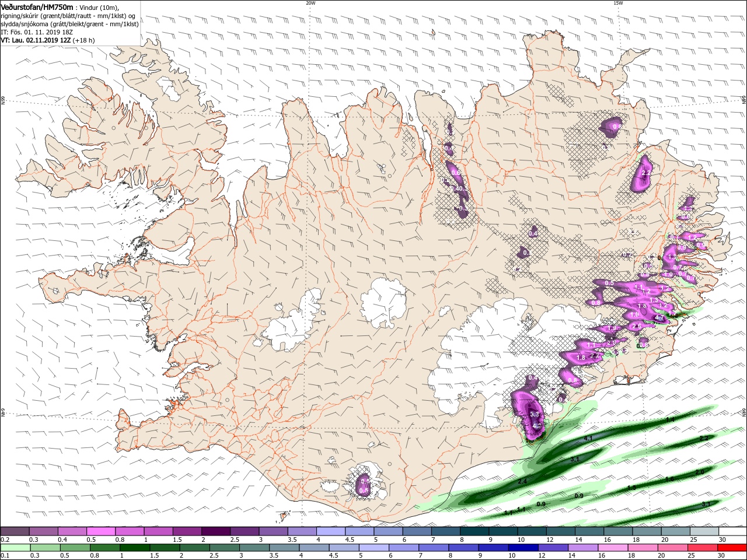Click the '2.0' value on offshore rain band
The height and width of the screenshot is (560, 747).
700,471
